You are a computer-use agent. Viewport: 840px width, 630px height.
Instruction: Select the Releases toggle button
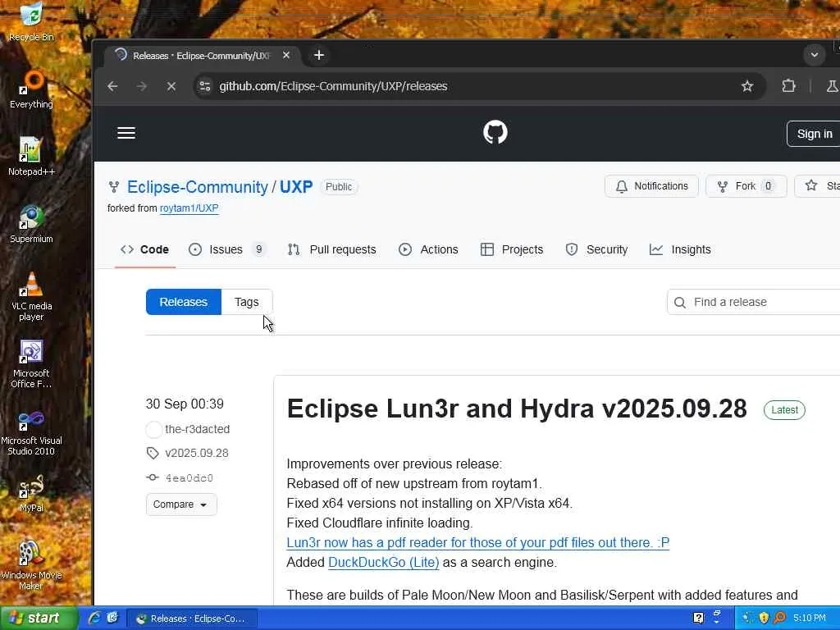183,302
